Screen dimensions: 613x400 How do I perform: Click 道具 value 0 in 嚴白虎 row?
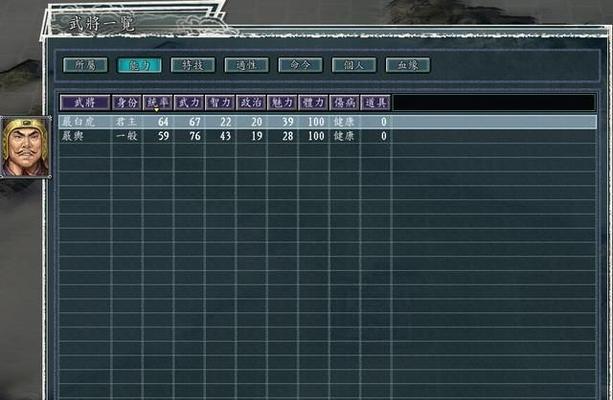click(384, 122)
